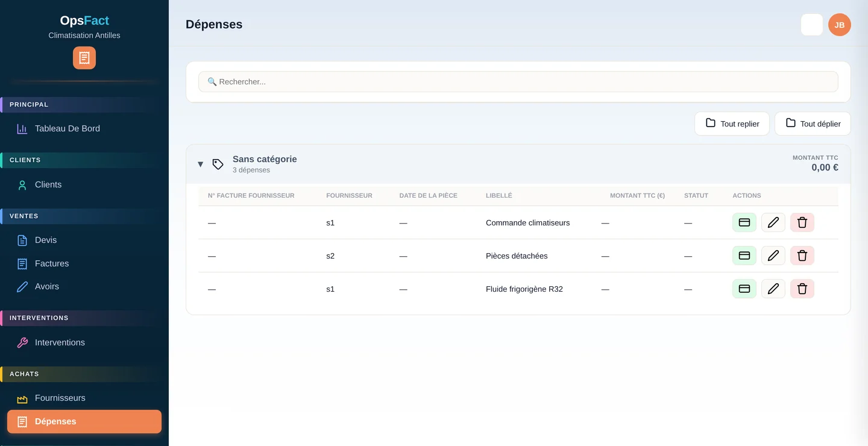The height and width of the screenshot is (446, 868).
Task: Open payment for Fluide frigorigène R32
Action: [x=744, y=289]
